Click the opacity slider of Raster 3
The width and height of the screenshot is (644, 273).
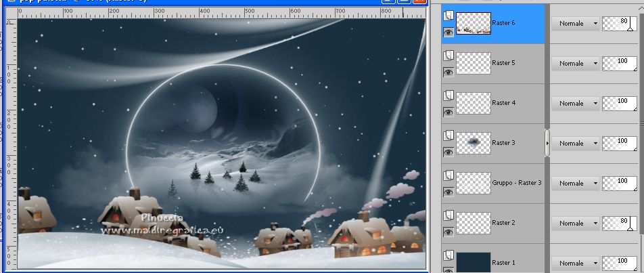point(620,143)
